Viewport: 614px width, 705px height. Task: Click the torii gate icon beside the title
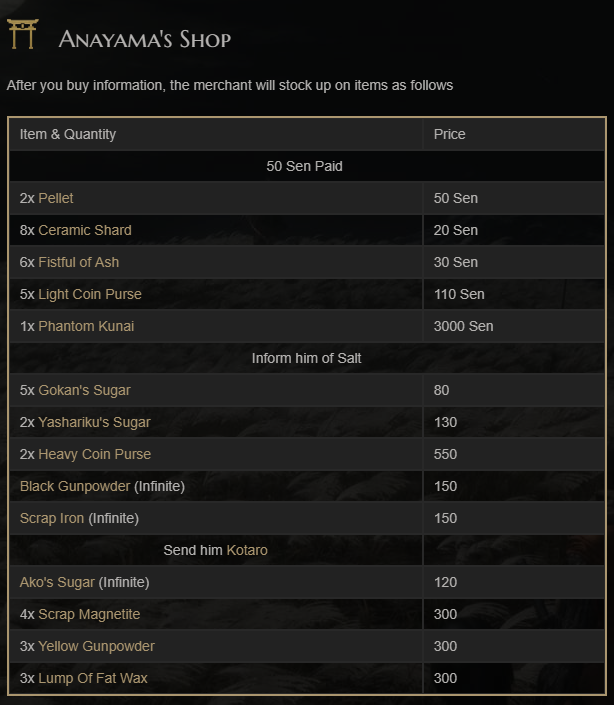coord(22,35)
